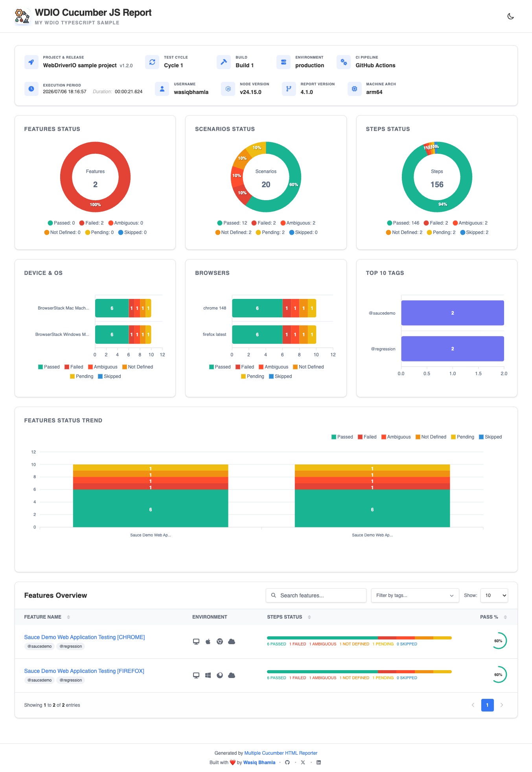Click 60% pass circle in CHROME row

point(498,641)
